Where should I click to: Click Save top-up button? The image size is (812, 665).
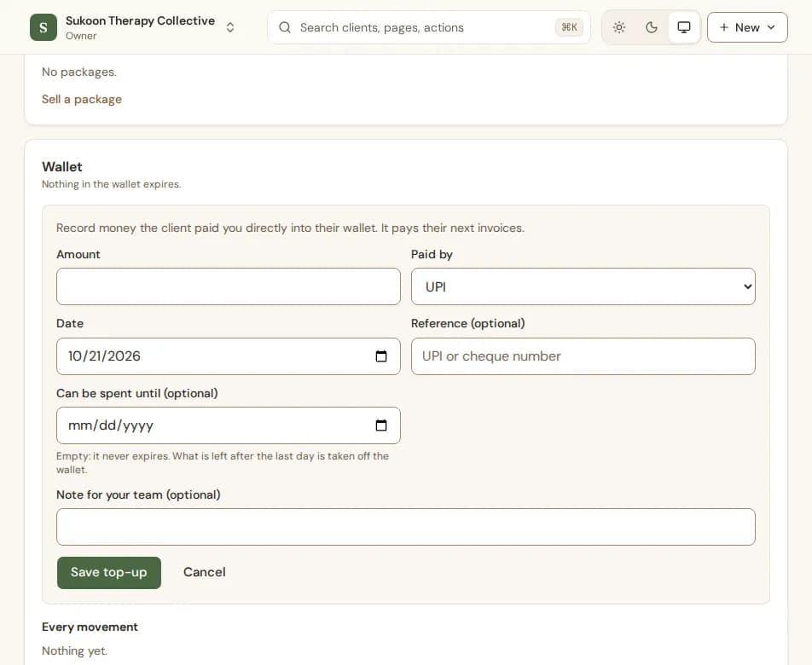click(x=109, y=572)
